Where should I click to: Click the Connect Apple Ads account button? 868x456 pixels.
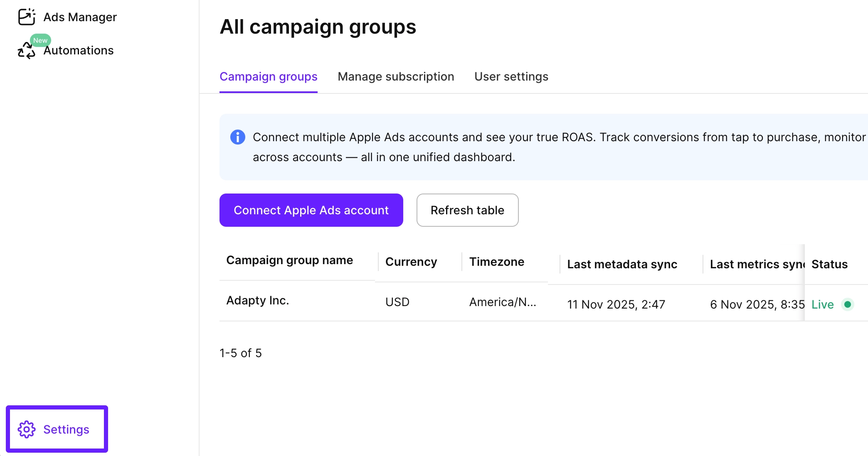pos(311,210)
